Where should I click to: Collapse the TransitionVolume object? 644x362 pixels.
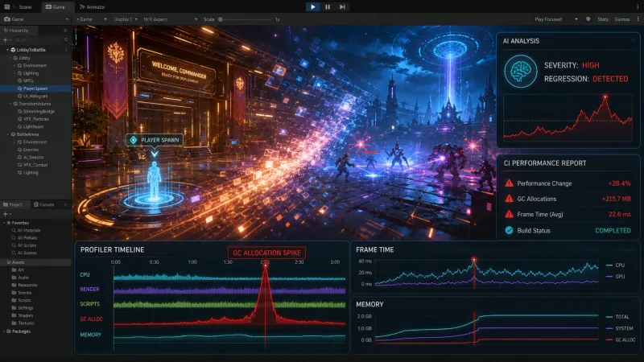coord(10,104)
